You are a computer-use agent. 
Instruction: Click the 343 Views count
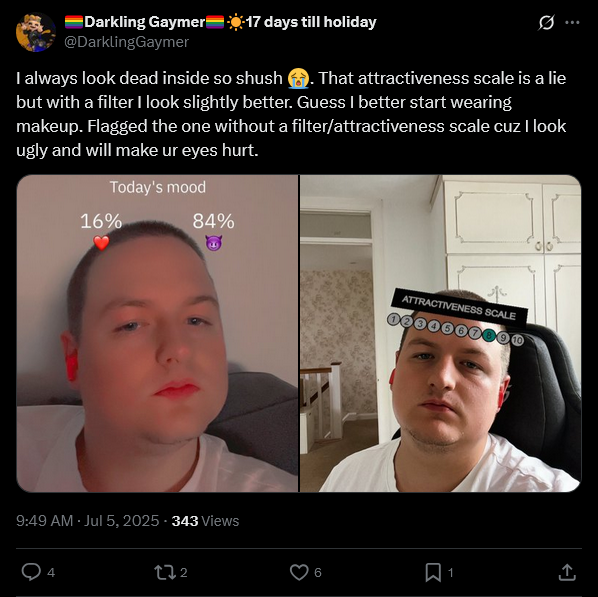point(205,521)
